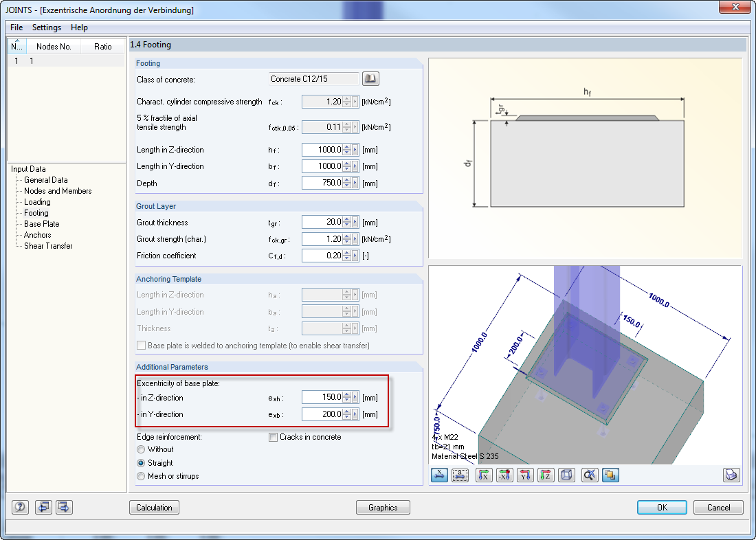Select the view in Y-direction icon
Viewport: 756px width, 540px height.
(x=524, y=475)
